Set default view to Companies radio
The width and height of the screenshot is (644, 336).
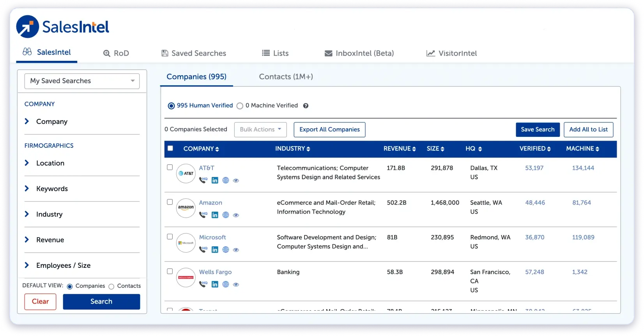click(70, 286)
